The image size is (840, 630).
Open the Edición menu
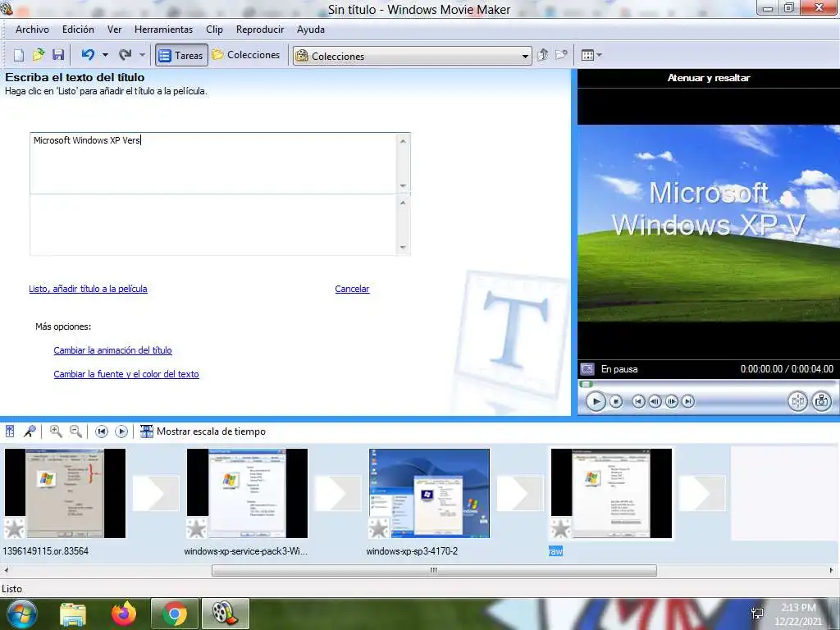(x=78, y=30)
